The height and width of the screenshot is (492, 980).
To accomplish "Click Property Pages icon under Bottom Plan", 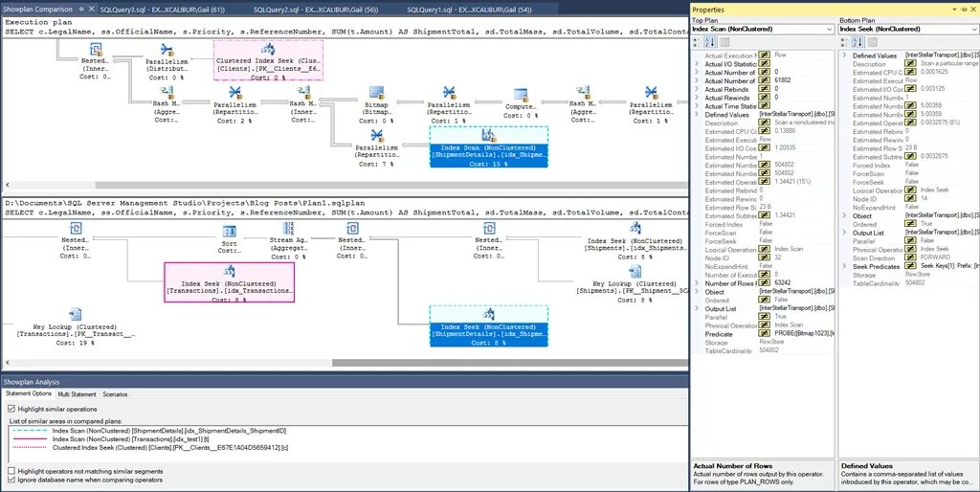I will pyautogui.click(x=873, y=42).
